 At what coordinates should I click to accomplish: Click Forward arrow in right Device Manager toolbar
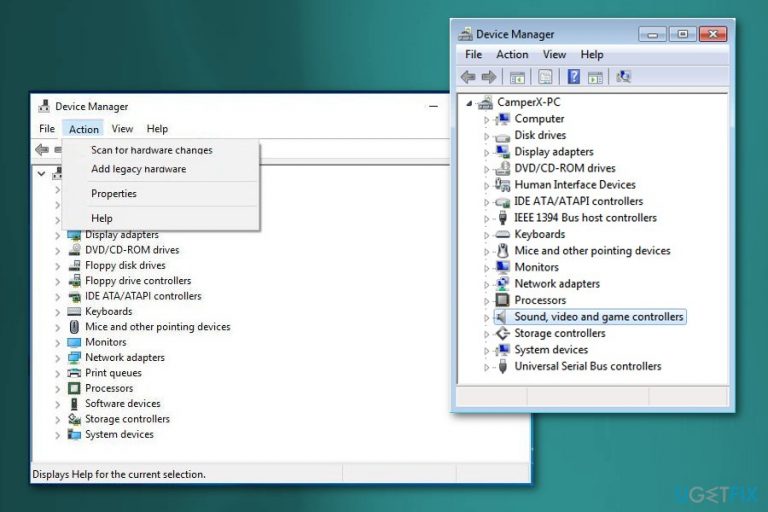click(489, 77)
